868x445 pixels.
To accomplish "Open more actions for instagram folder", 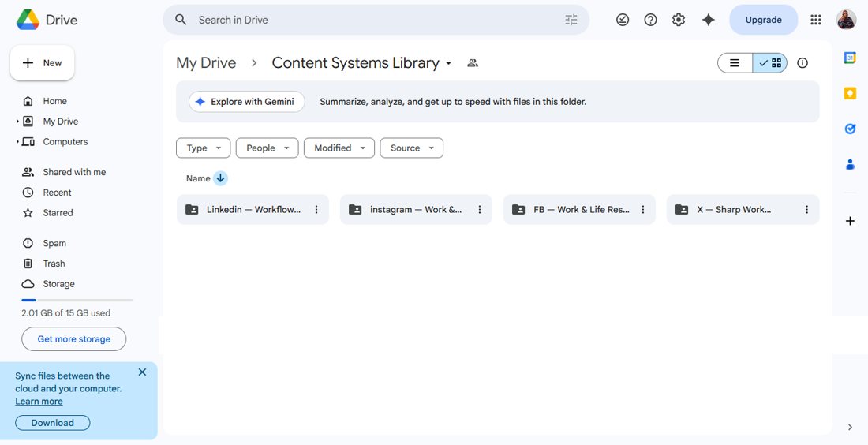I will [x=480, y=210].
